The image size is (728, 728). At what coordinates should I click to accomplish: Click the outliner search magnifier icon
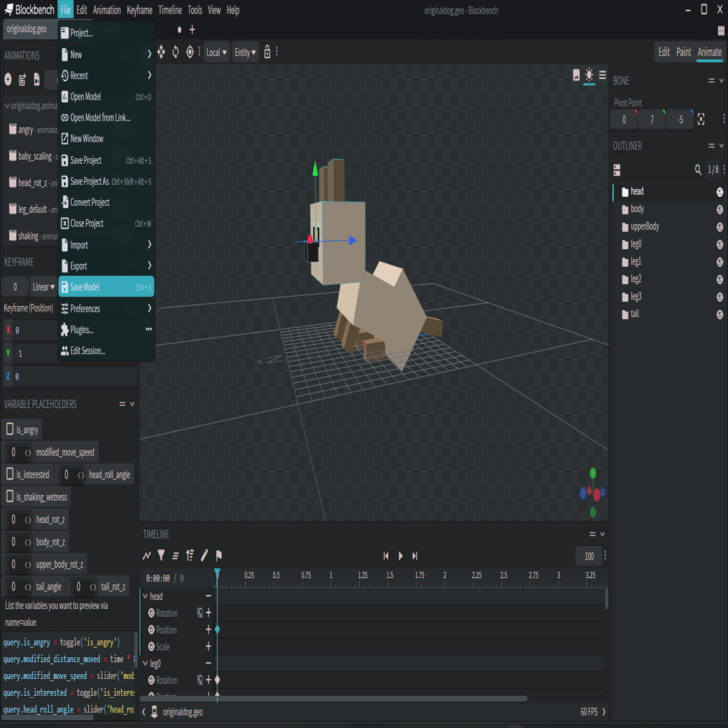[697, 170]
